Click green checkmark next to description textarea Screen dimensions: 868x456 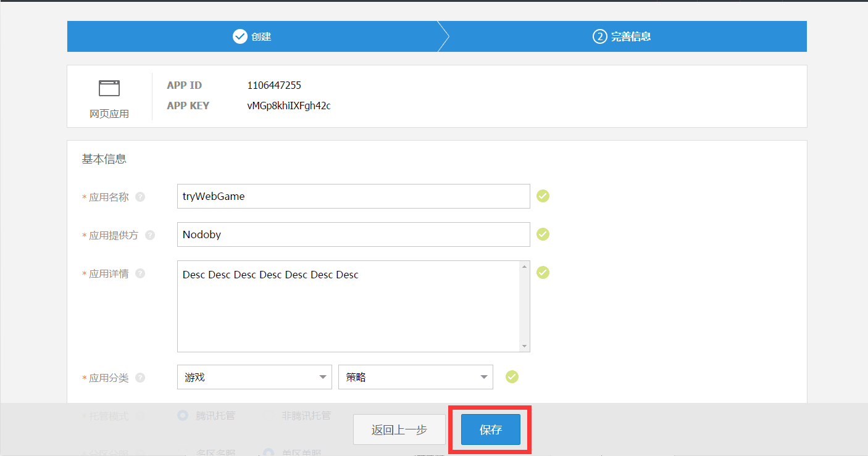pos(543,273)
